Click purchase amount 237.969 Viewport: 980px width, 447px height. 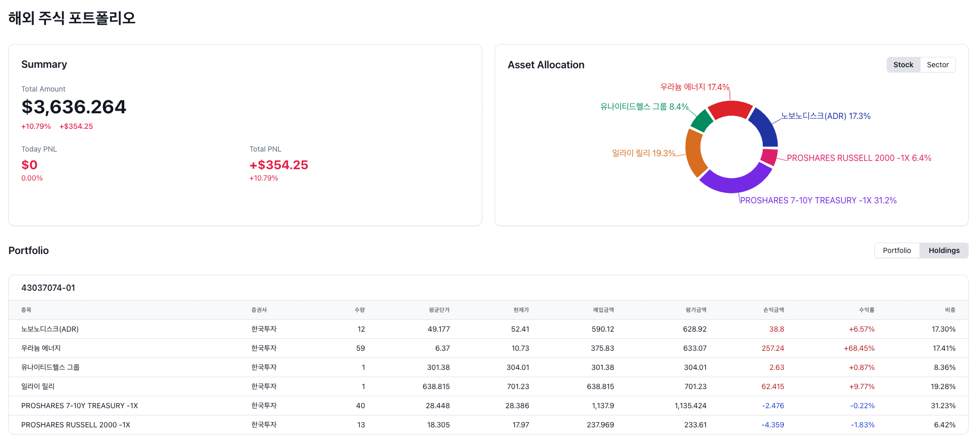tap(600, 425)
